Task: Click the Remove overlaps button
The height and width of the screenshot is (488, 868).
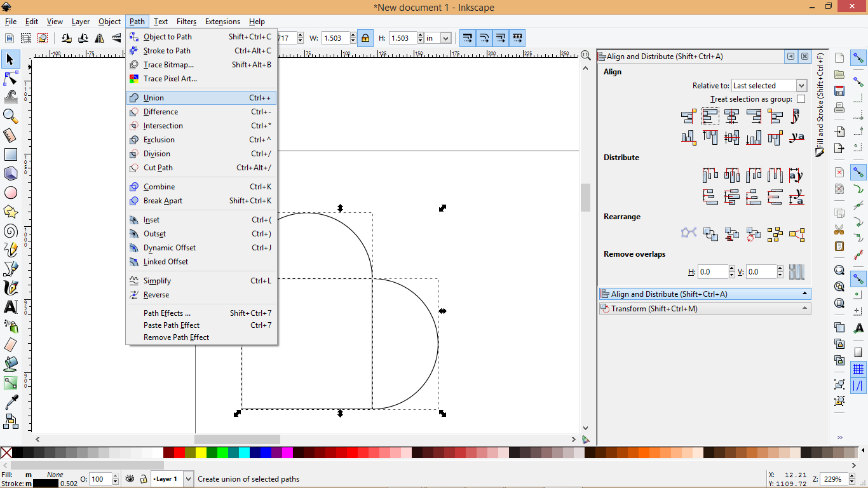Action: click(797, 271)
